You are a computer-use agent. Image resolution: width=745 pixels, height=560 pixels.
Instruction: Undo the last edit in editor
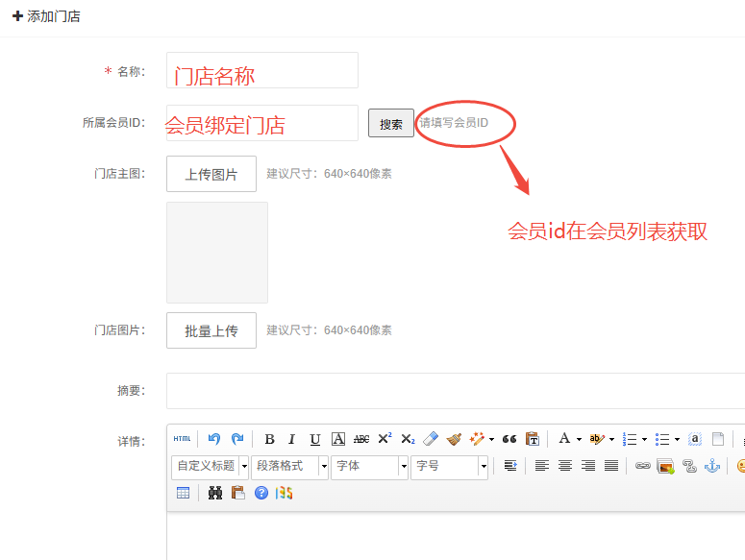214,439
